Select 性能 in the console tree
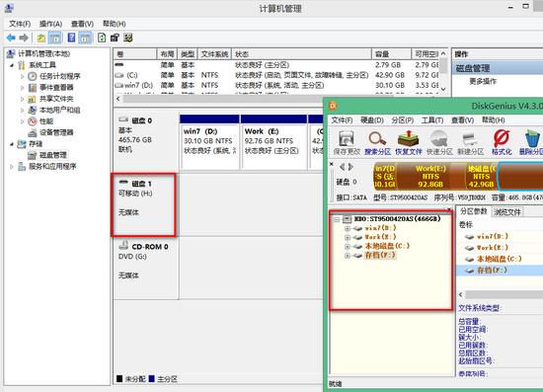The image size is (543, 392). coord(46,121)
